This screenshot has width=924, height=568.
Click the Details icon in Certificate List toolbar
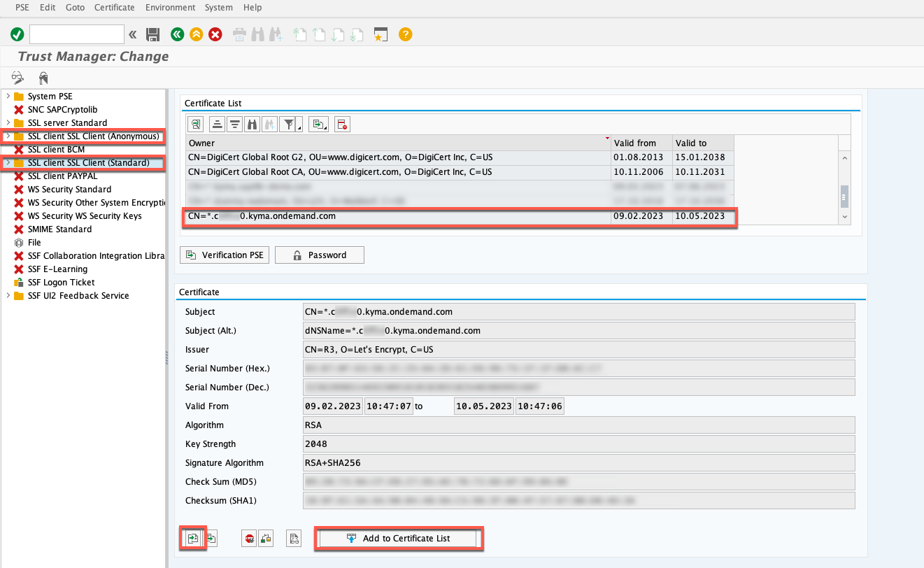point(197,125)
